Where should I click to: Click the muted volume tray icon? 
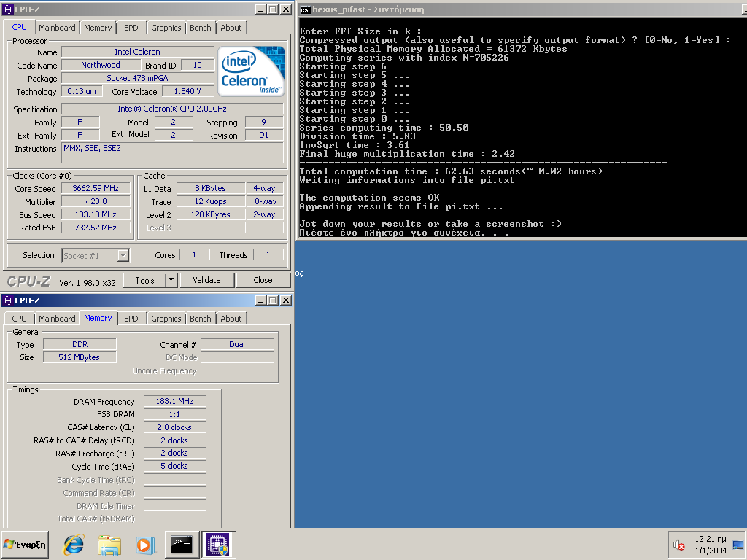678,545
